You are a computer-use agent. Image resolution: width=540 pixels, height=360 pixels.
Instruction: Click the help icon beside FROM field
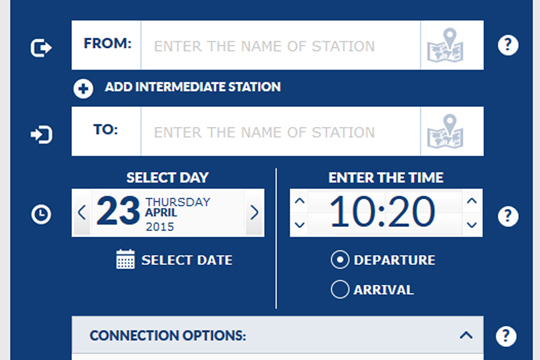(508, 45)
